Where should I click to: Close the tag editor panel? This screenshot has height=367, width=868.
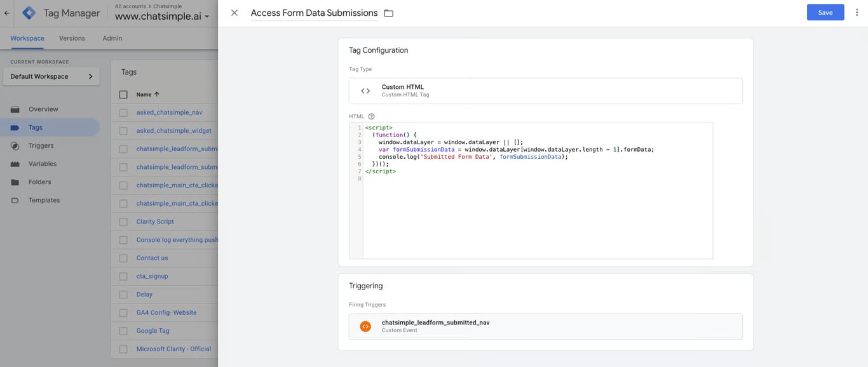[234, 13]
